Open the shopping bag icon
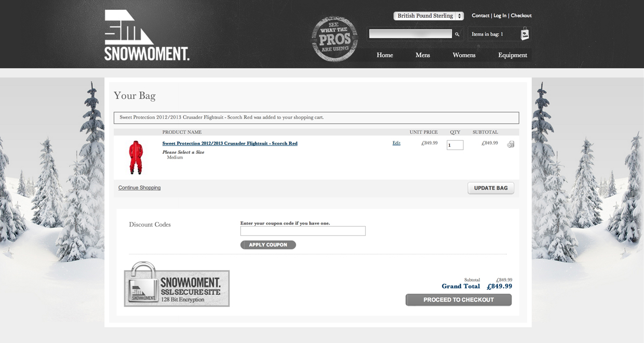The image size is (644, 343). point(525,34)
